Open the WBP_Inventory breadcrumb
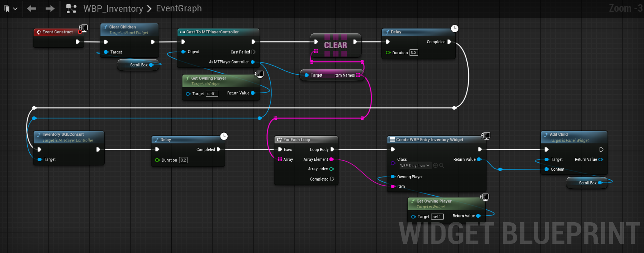This screenshot has height=253, width=644. pos(113,8)
